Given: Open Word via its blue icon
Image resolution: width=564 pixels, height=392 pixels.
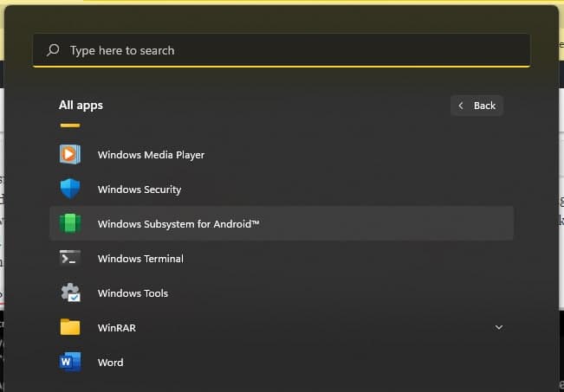Looking at the screenshot, I should point(70,362).
